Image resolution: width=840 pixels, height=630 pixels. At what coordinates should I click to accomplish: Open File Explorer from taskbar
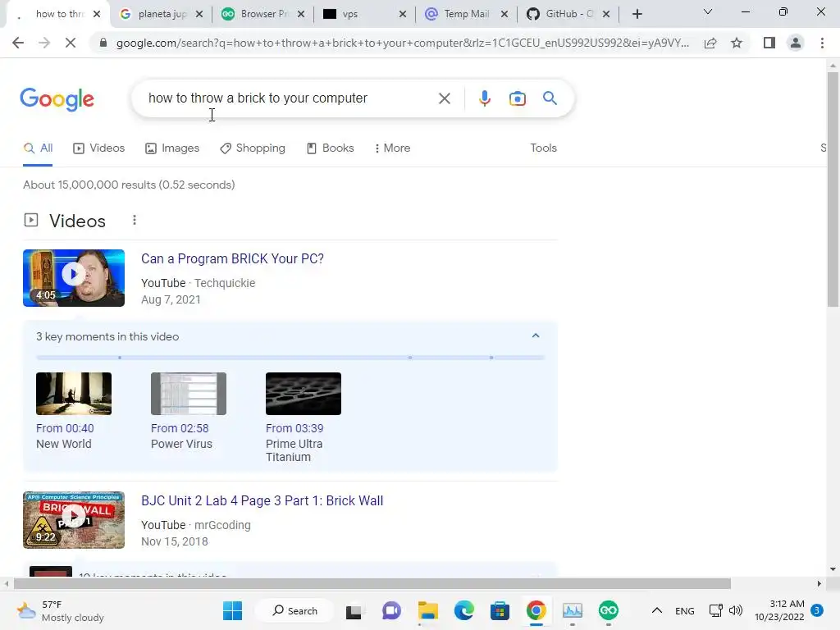click(x=428, y=610)
